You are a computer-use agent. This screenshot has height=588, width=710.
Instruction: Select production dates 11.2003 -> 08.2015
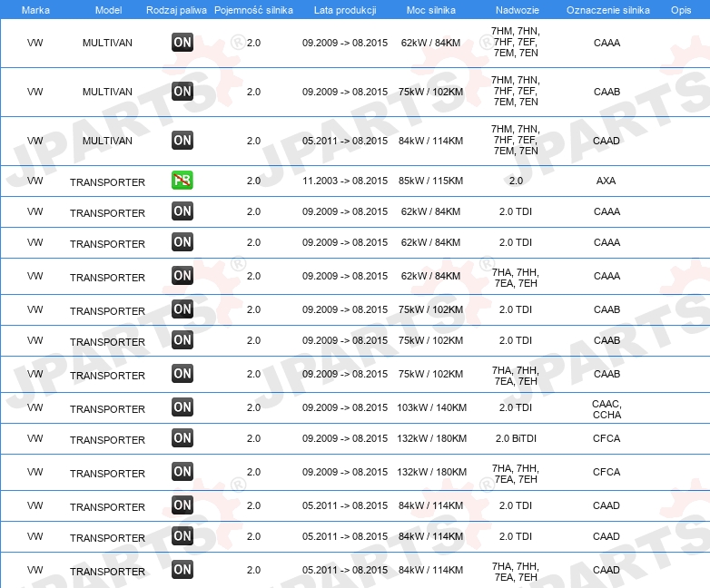click(345, 181)
